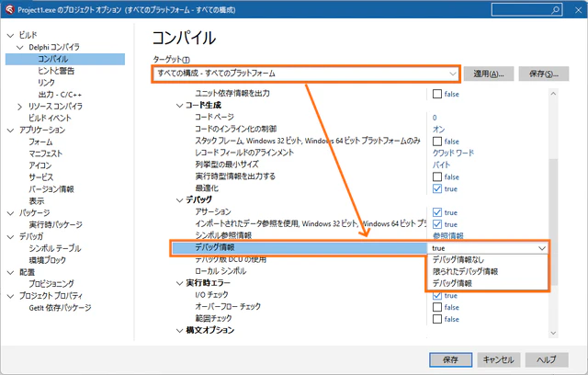Enable 範囲チェック checkbox
Viewport: 588px width, 375px height.
coord(437,319)
